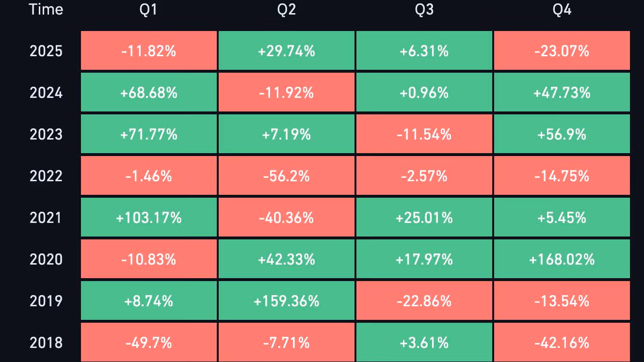Image resolution: width=644 pixels, height=362 pixels.
Task: Select the 2020 Q4 cell showing +168.02%
Action: [x=562, y=259]
